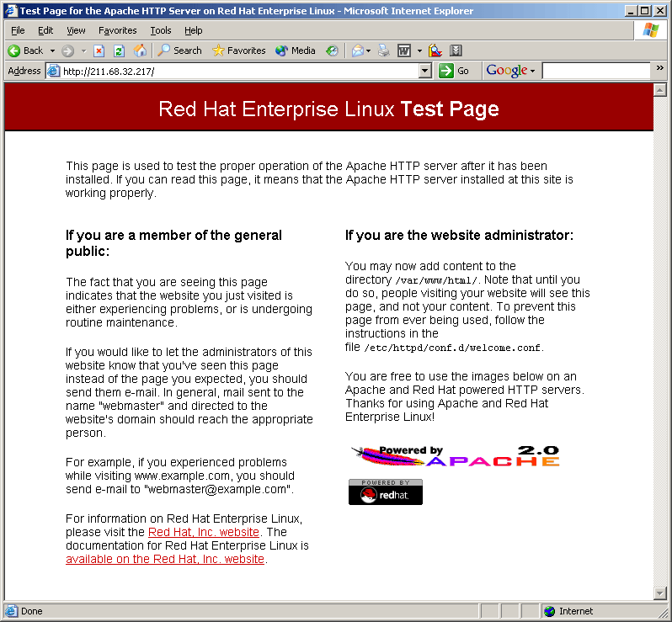Screen dimensions: 672x622
Task: Stop loading with the red X icon
Action: click(x=99, y=51)
